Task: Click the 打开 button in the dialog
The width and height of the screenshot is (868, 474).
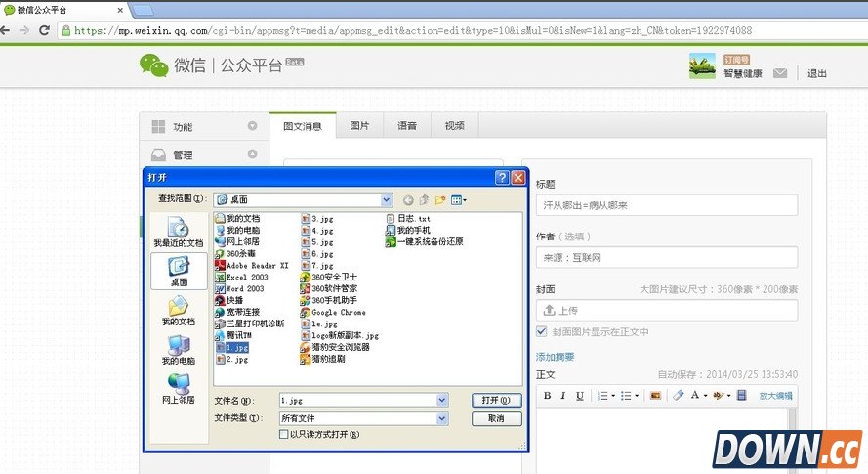Action: tap(497, 400)
